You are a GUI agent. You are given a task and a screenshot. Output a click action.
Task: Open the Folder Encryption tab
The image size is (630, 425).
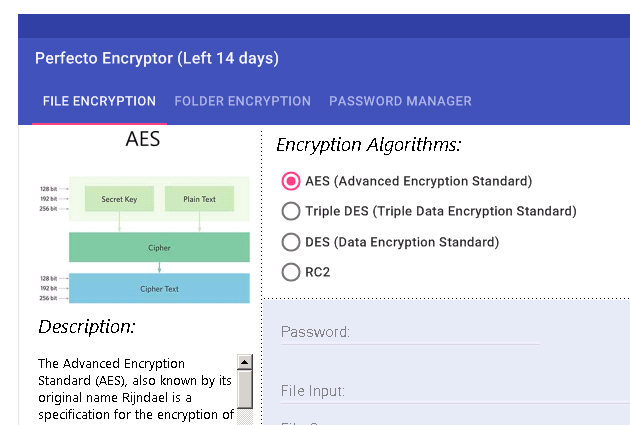(242, 101)
